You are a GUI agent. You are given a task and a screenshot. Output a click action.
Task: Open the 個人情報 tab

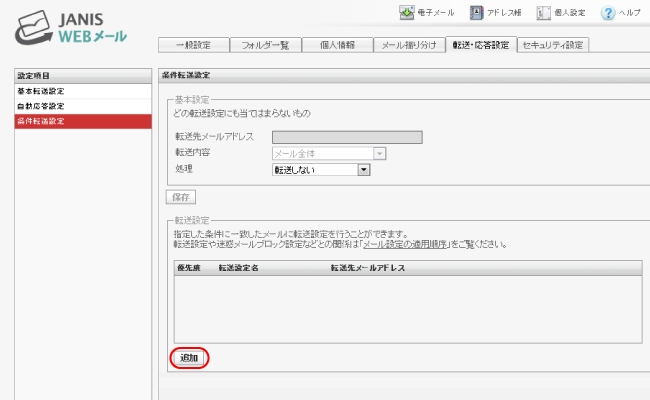337,45
